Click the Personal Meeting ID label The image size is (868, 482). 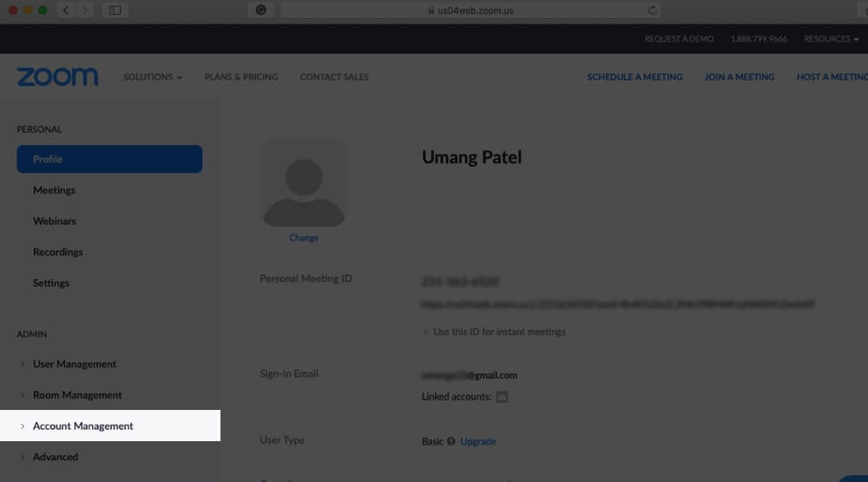[306, 279]
